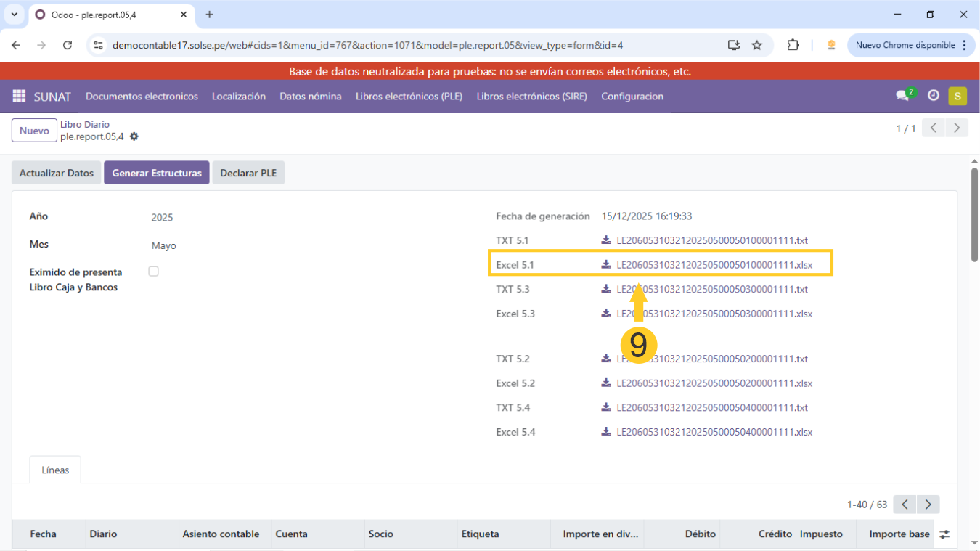
Task: Download Excel 5.1 xlsx file link
Action: [714, 265]
